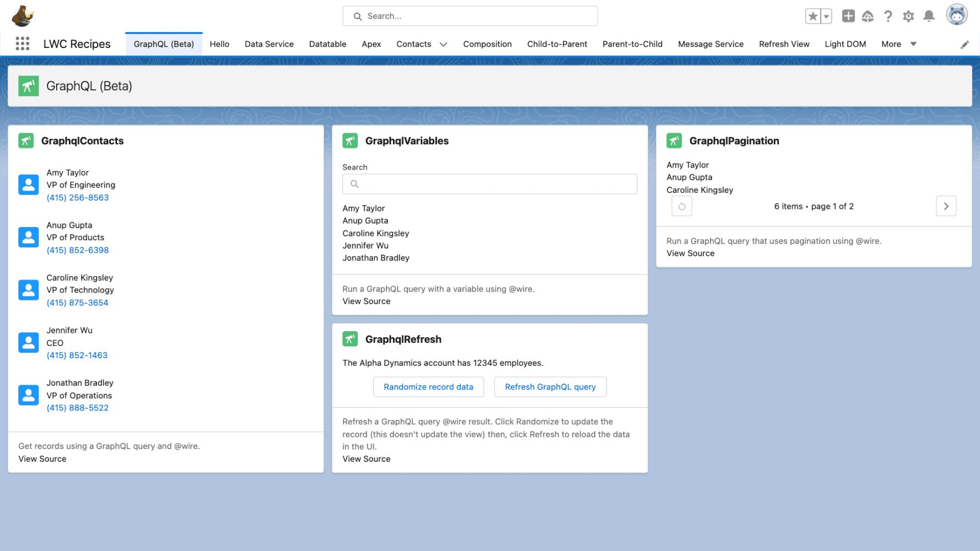
Task: Switch to the Hello tab
Action: [219, 44]
